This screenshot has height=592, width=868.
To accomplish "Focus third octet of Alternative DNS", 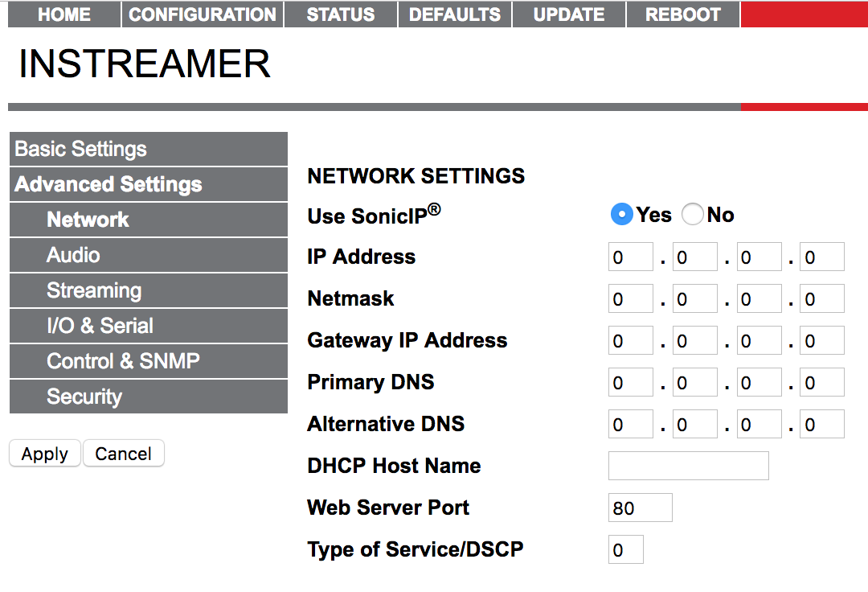I will 759,424.
